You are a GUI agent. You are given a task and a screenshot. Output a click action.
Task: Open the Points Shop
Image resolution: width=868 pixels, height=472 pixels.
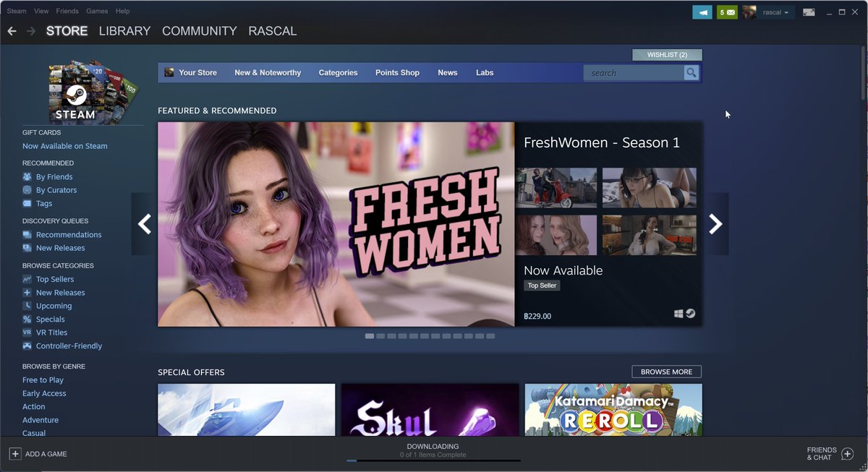(x=397, y=72)
